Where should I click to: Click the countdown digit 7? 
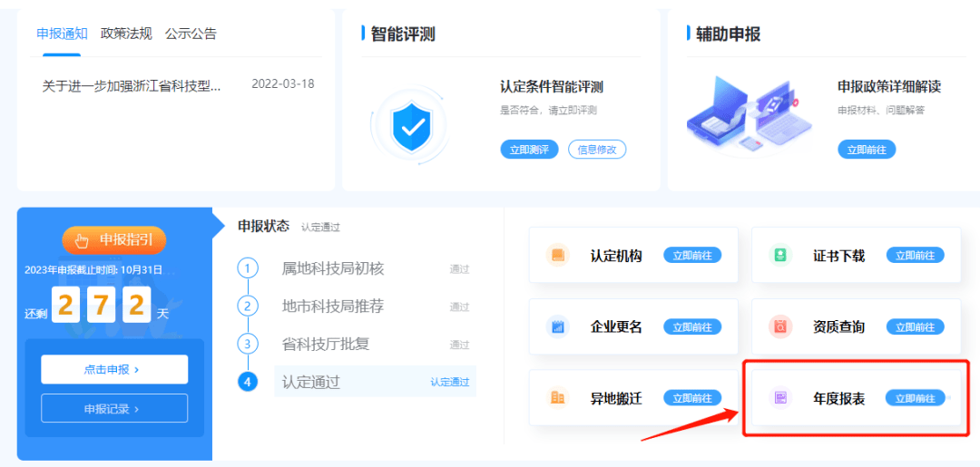click(102, 306)
